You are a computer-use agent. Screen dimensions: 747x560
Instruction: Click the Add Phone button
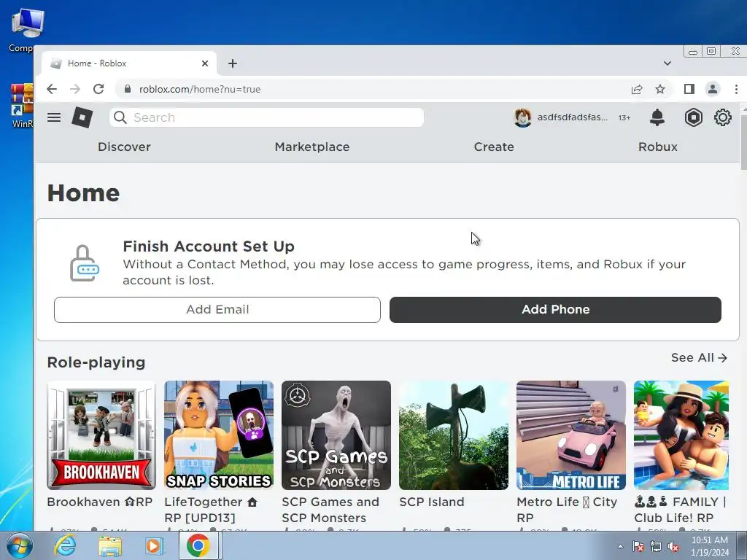[x=555, y=309]
